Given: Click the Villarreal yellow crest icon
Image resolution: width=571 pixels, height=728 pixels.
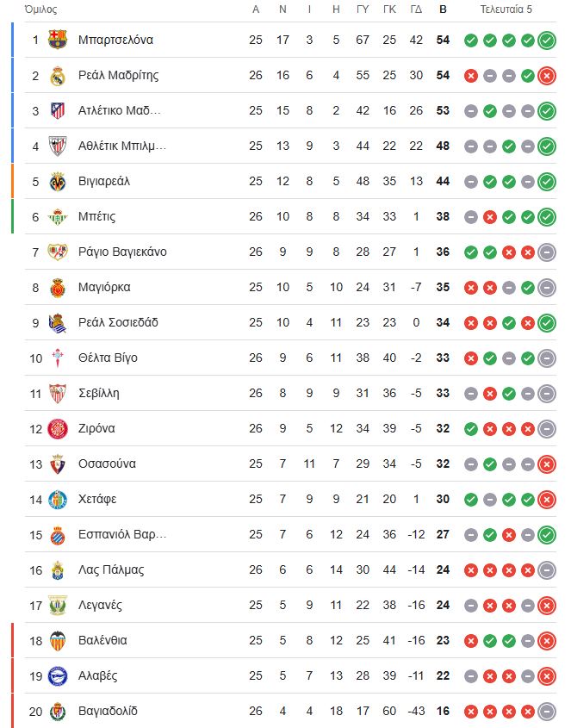Looking at the screenshot, I should tap(58, 182).
